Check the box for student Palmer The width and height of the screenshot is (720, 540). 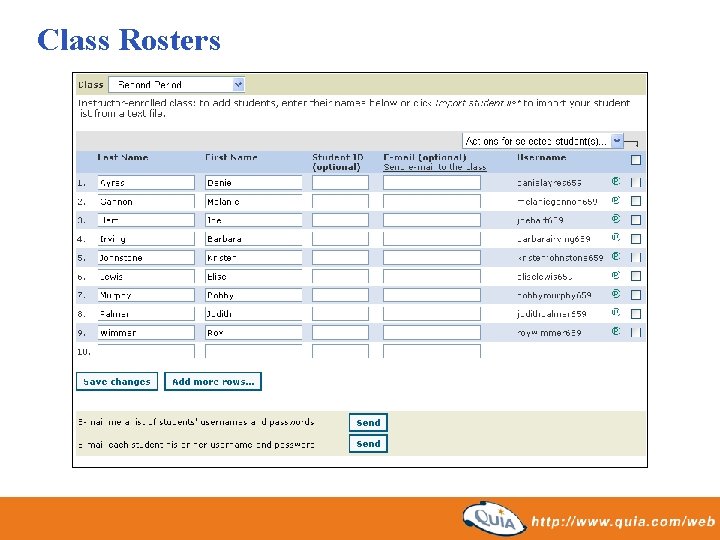click(636, 314)
